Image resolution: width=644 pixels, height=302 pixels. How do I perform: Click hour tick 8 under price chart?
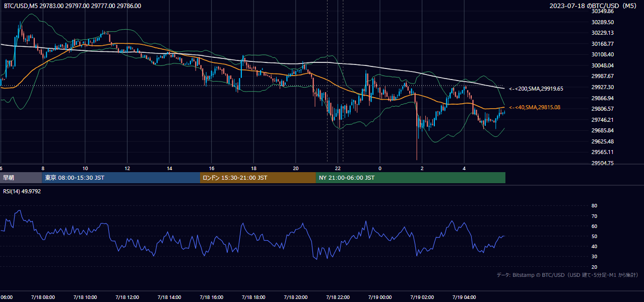43,168
